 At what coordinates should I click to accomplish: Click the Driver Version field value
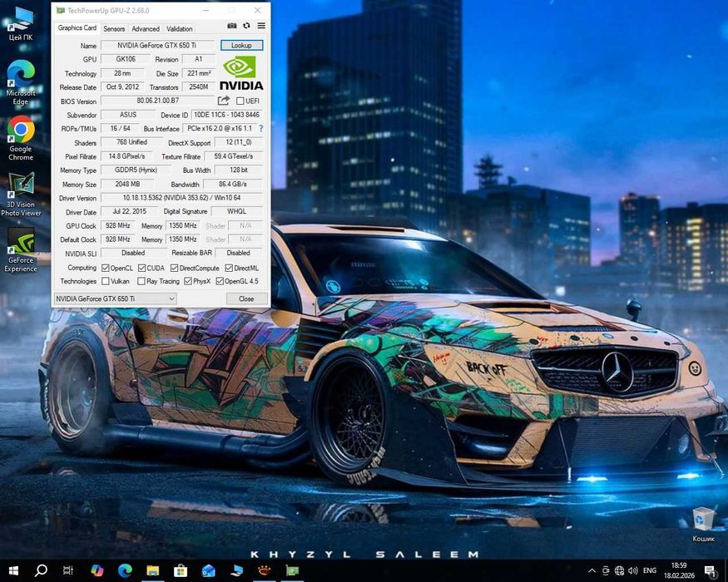pyautogui.click(x=181, y=198)
